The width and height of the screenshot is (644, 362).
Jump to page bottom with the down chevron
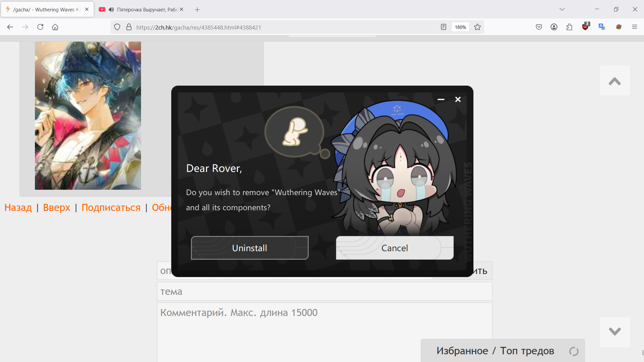(615, 332)
